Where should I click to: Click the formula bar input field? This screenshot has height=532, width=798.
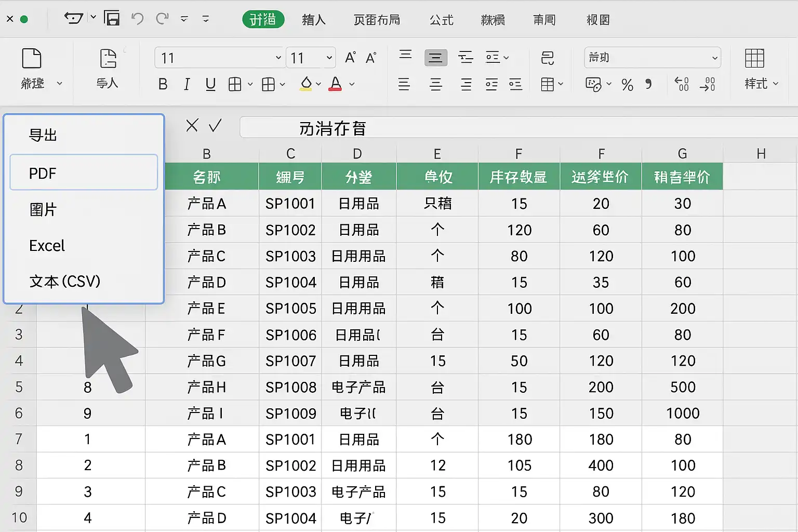pos(514,128)
